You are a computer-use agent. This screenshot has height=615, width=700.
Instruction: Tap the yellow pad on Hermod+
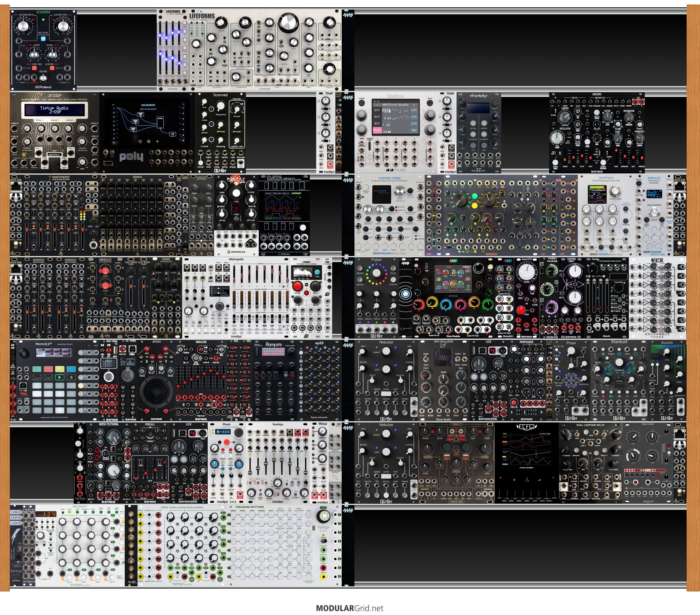[60, 369]
